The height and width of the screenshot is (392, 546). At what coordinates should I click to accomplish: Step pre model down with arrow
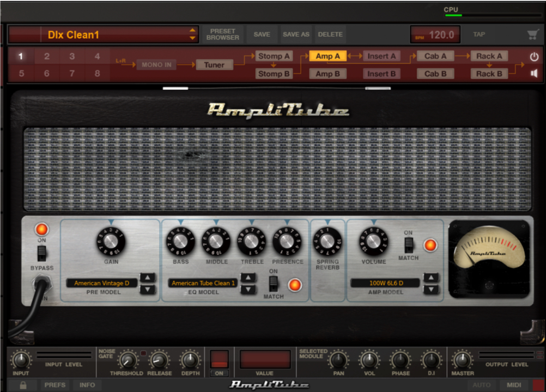(x=148, y=289)
